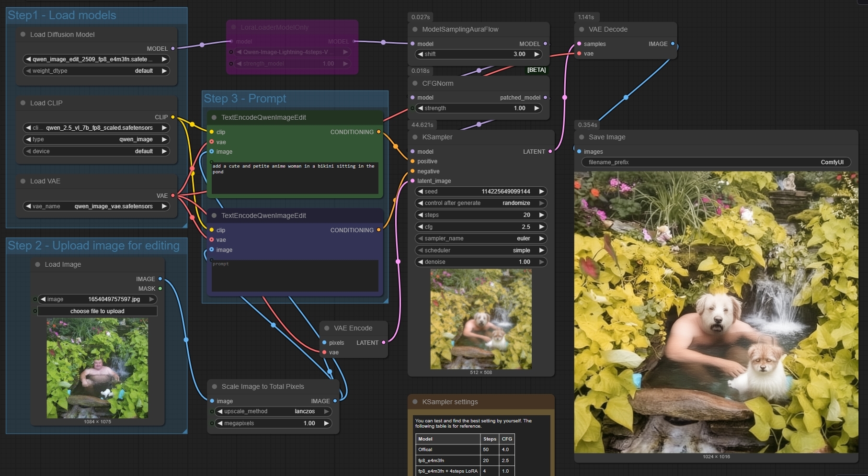Open the vae_name dropdown
The width and height of the screenshot is (868, 476).
[96, 206]
